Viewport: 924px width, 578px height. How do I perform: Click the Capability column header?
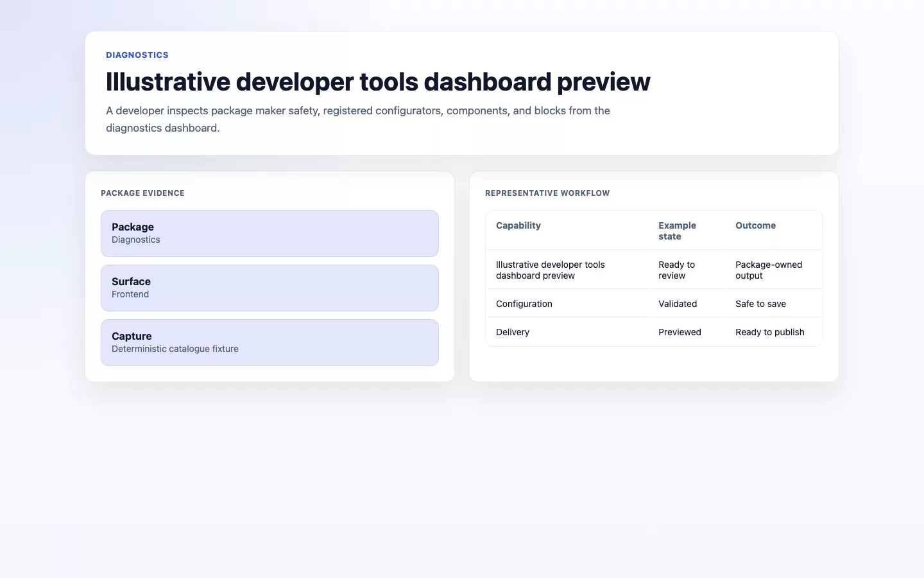518,225
